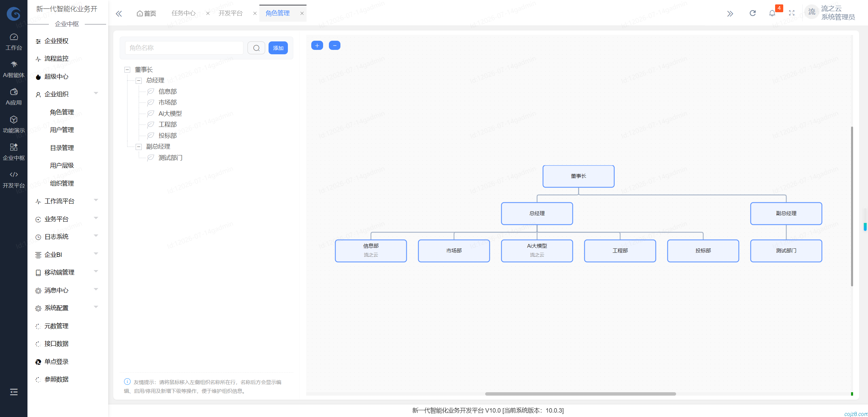Toggle fullscreen mode icon

792,13
